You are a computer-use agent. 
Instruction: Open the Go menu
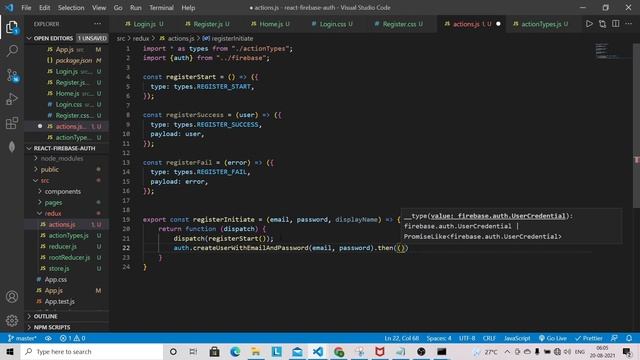tap(118, 8)
